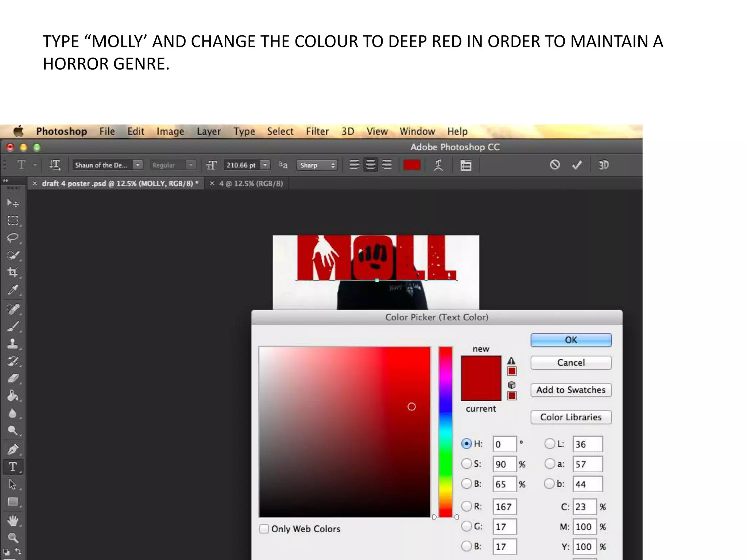The height and width of the screenshot is (560, 747).
Task: Click Add to Swatches button
Action: click(x=571, y=390)
